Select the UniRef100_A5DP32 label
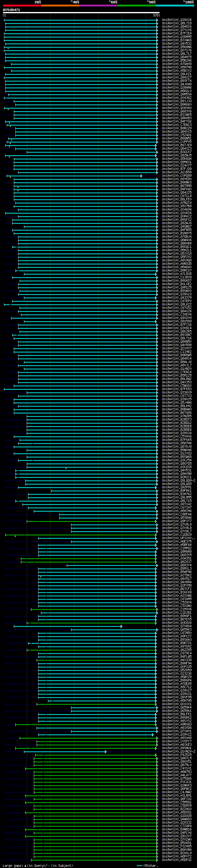 [x=177, y=860]
